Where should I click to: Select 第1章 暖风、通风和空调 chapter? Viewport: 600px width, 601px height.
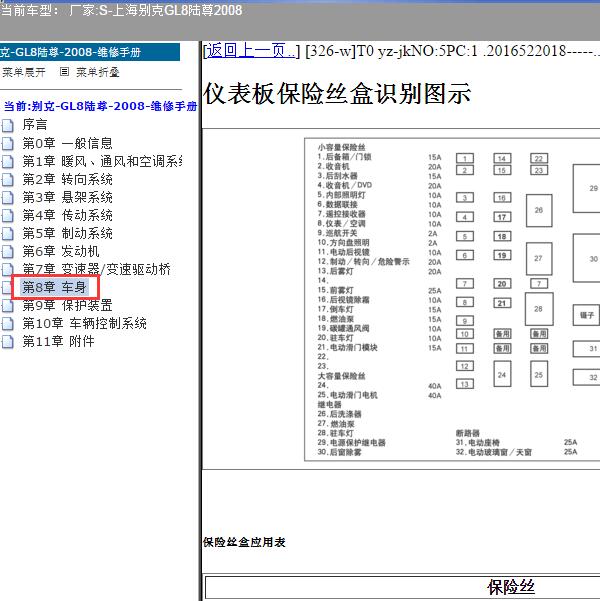(x=102, y=161)
